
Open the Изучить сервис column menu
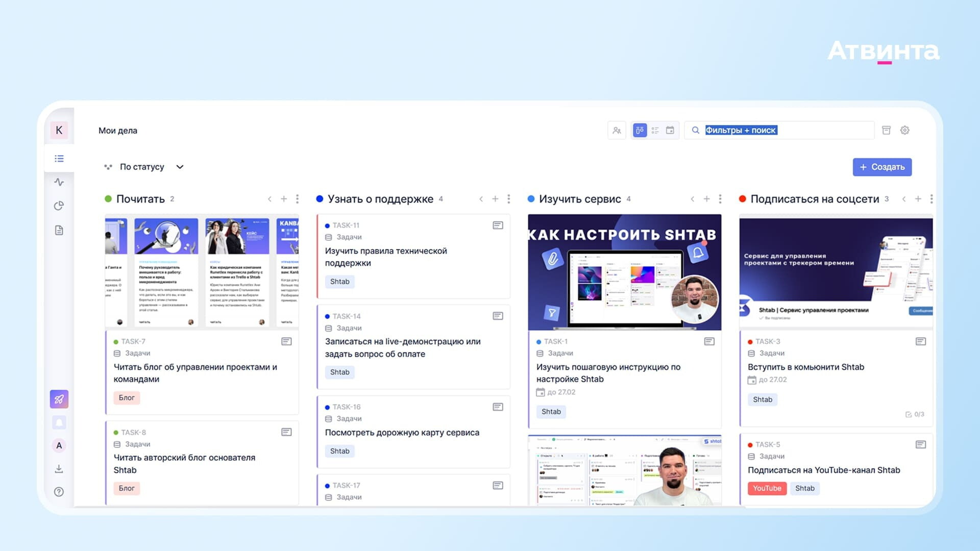720,199
